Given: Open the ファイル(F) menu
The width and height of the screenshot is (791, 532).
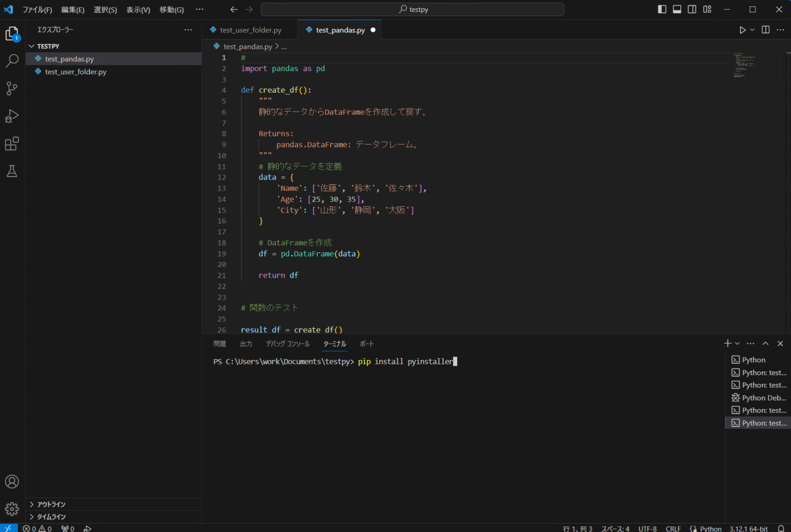Looking at the screenshot, I should (x=37, y=10).
